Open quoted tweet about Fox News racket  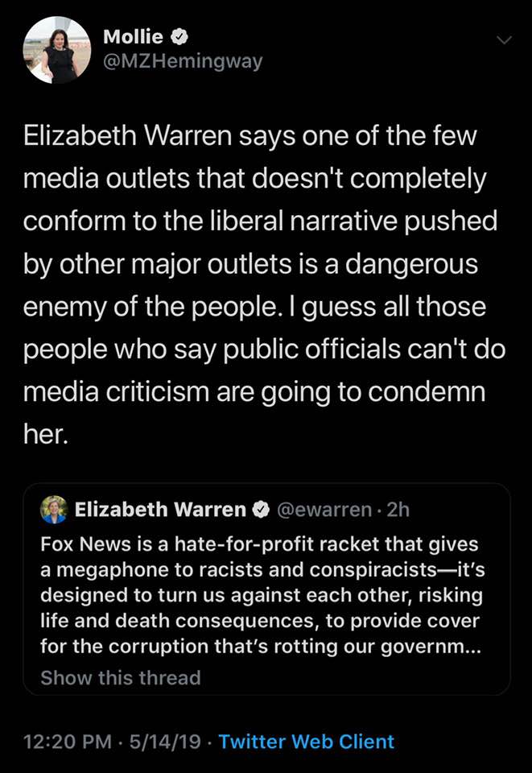click(266, 589)
